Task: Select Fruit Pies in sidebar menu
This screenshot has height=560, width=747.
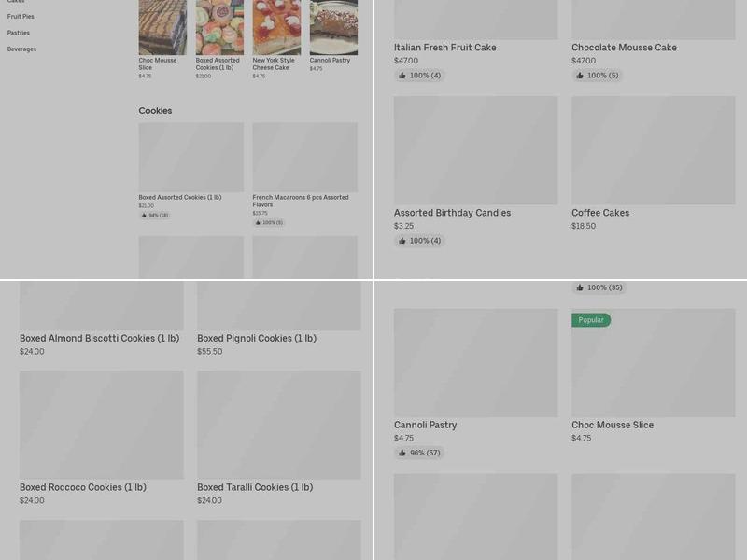Action: point(21,16)
